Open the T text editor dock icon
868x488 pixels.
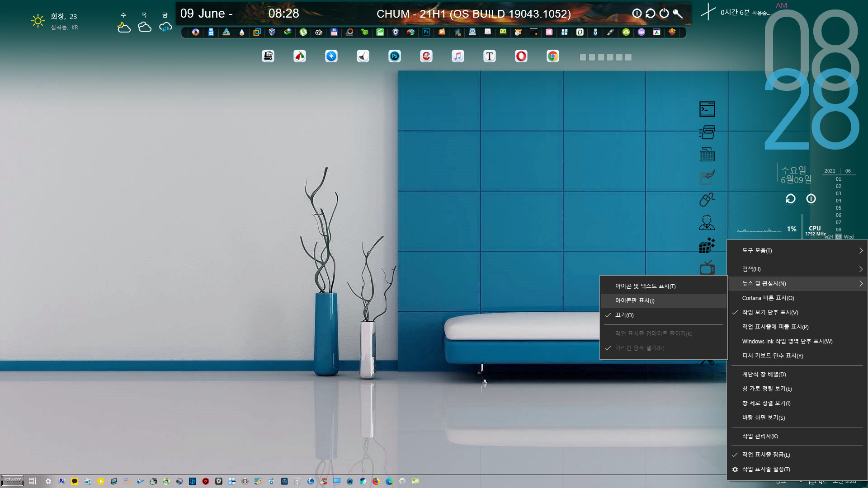coord(489,56)
